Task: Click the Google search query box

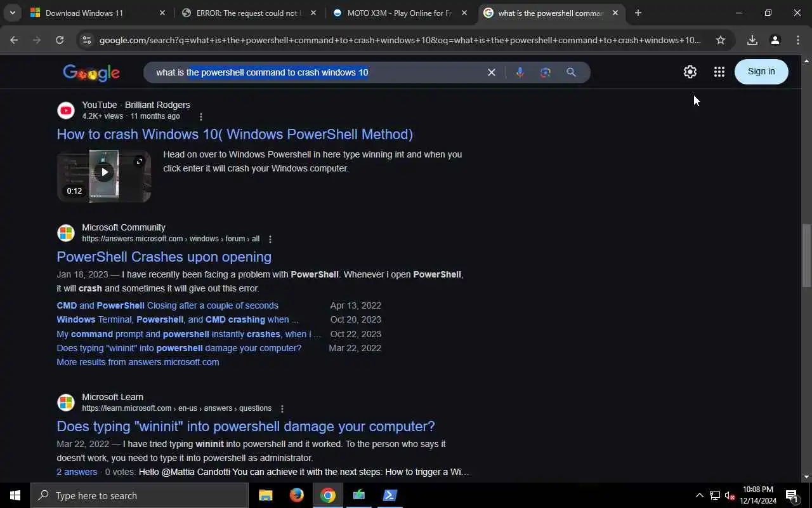Action: coord(317,72)
